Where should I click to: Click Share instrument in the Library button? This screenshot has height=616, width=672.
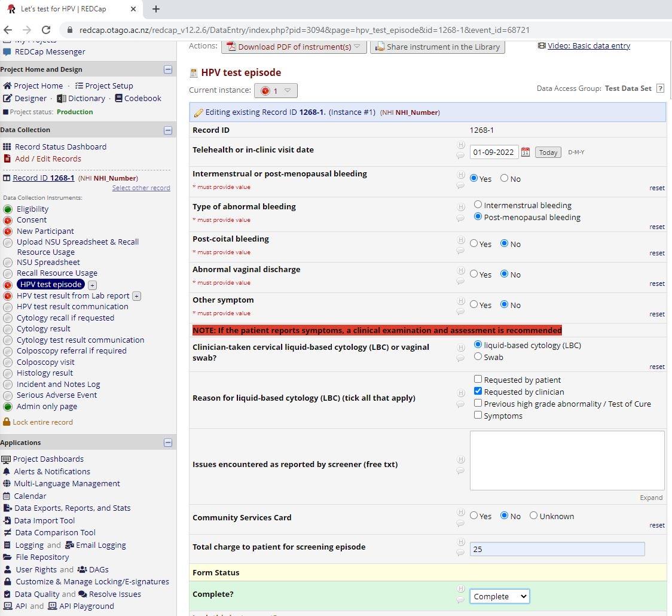point(438,47)
